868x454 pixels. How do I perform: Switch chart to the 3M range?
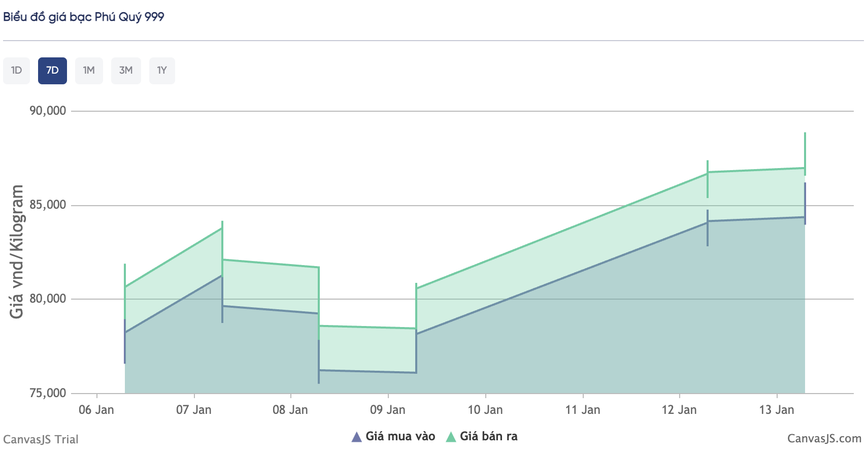[126, 71]
